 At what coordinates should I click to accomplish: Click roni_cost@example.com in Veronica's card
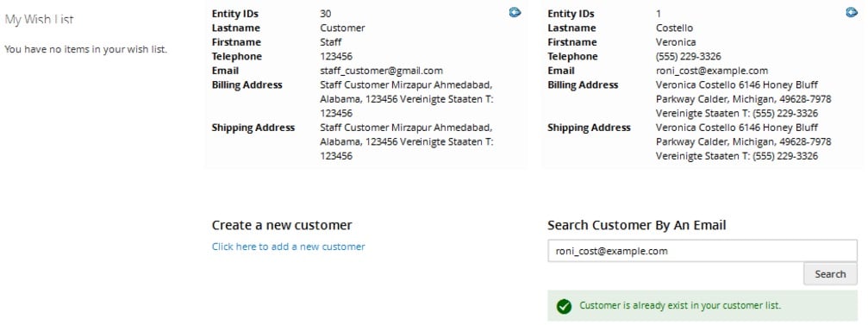712,71
